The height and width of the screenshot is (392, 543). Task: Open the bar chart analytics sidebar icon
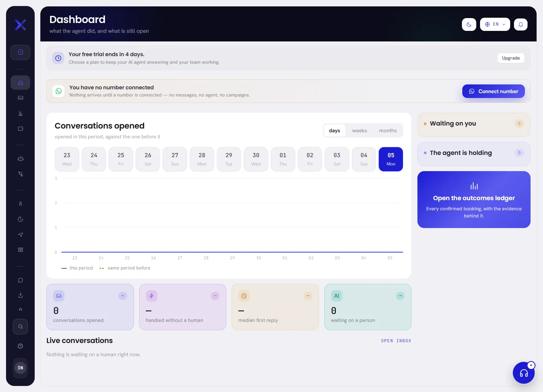pos(20,113)
